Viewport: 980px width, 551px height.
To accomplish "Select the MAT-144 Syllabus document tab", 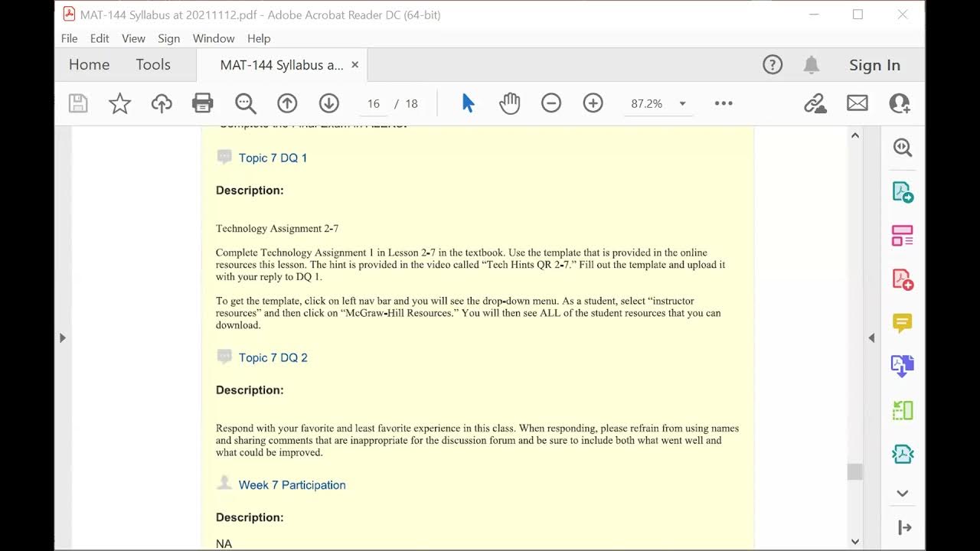I will (282, 65).
